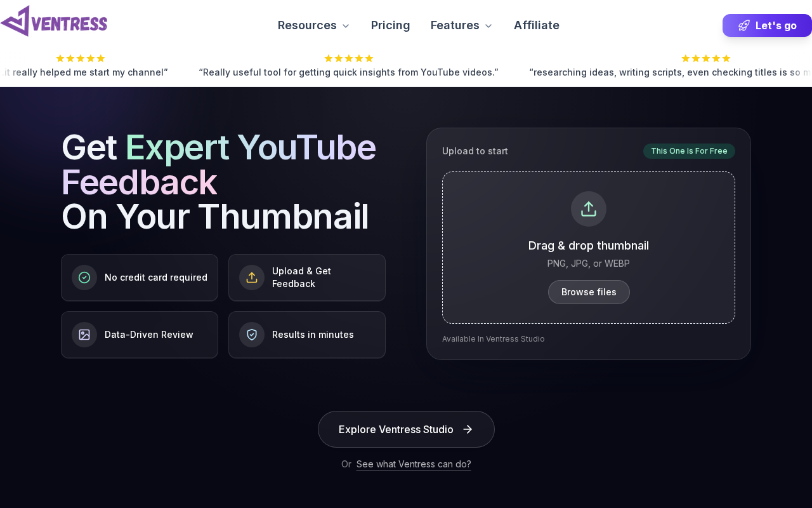Click the "Upload to start" label

point(475,151)
